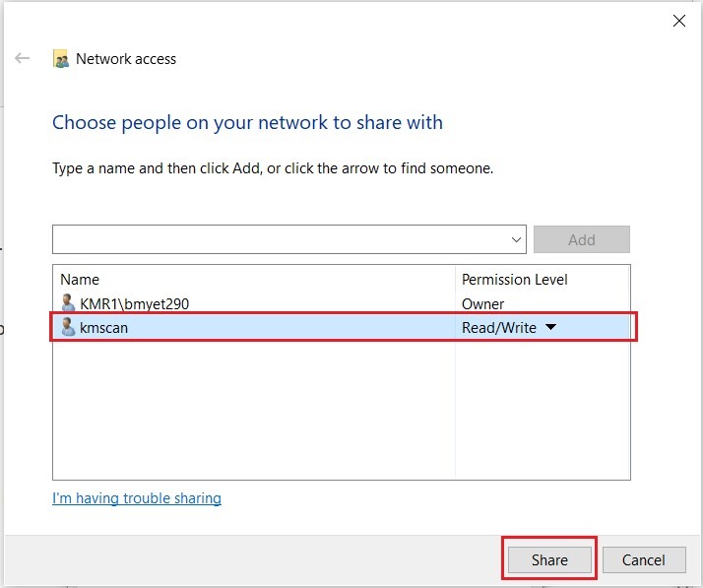Click the Read/Write permission text
Viewport: 703px width, 588px height.
pos(499,327)
